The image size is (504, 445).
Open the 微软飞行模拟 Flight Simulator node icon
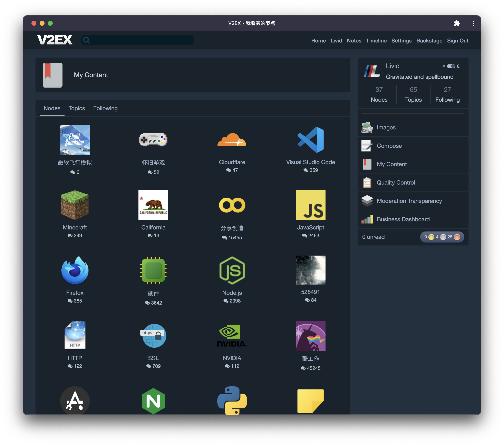(75, 140)
